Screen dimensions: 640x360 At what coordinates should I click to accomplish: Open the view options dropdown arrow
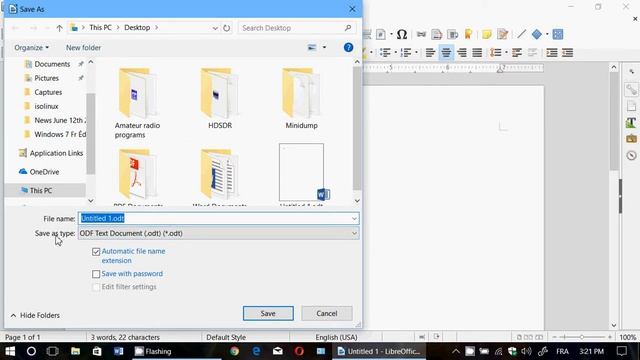tap(324, 47)
